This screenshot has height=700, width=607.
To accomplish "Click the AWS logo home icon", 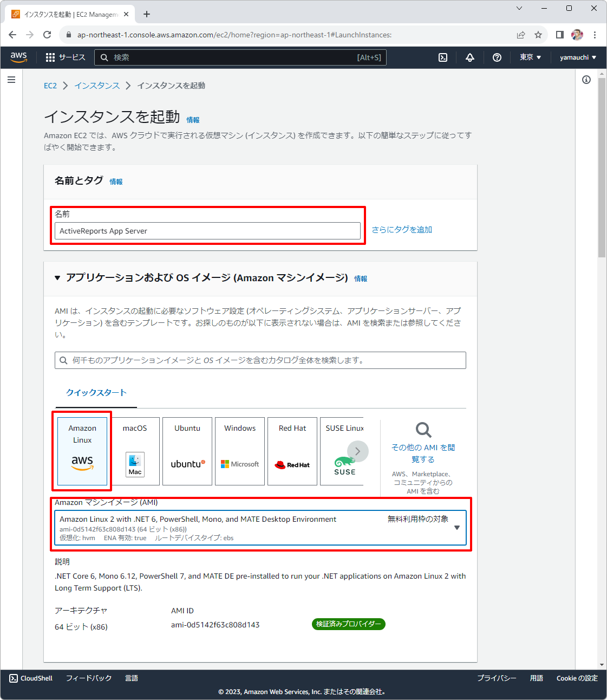I will tap(19, 57).
